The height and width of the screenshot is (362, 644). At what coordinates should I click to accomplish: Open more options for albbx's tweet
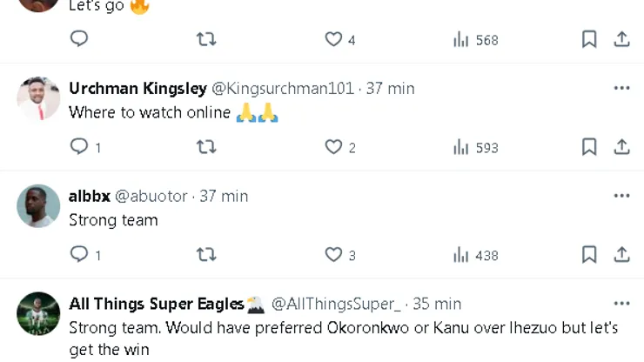[621, 196]
